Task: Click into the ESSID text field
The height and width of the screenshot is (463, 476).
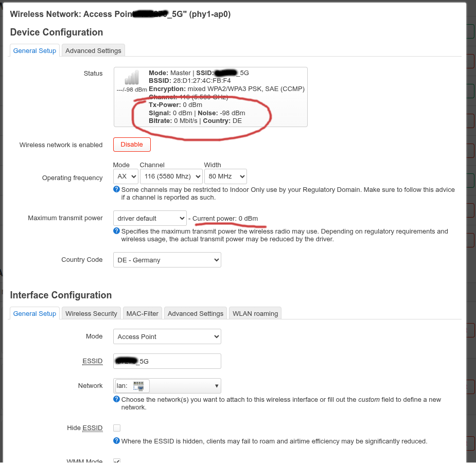Action: click(167, 361)
